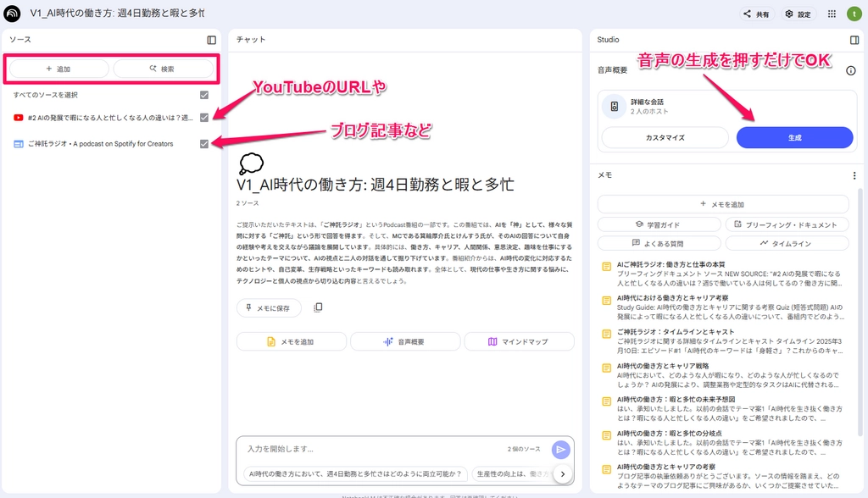Viewport: 868px width, 498px height.
Task: Click the 追加 add source button
Action: [x=58, y=69]
